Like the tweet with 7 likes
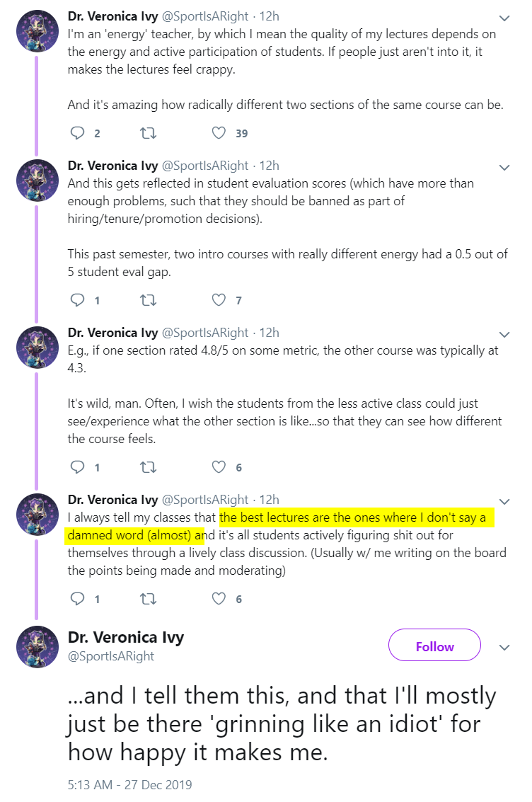 click(x=219, y=300)
